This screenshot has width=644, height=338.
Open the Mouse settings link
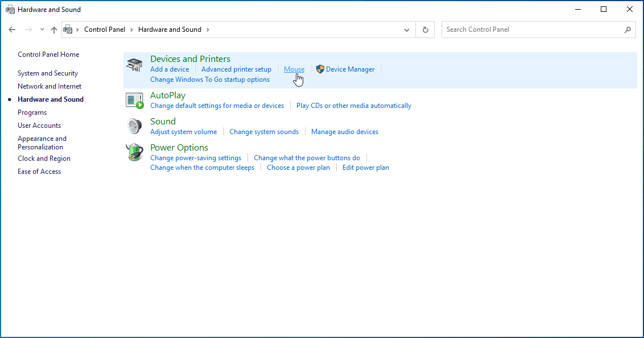point(294,69)
